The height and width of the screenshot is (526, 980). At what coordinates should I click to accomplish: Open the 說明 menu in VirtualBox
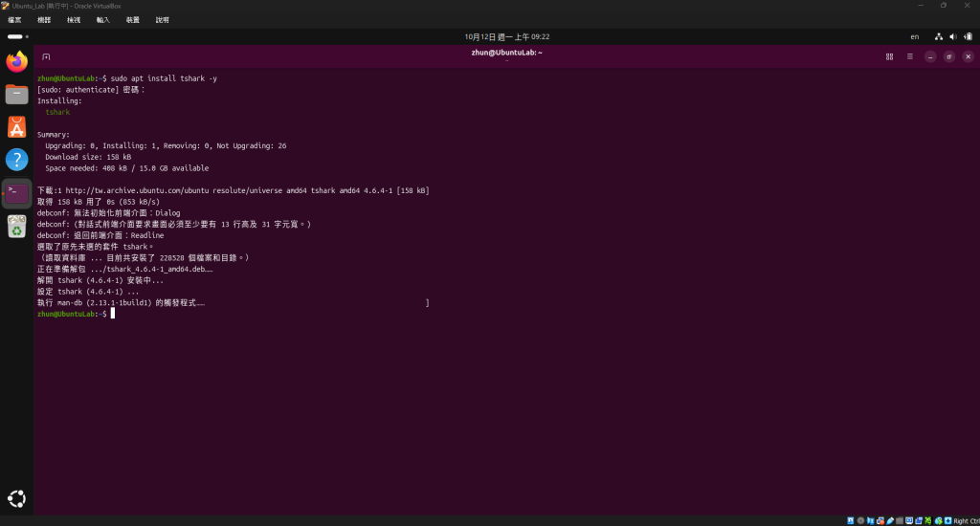point(163,20)
